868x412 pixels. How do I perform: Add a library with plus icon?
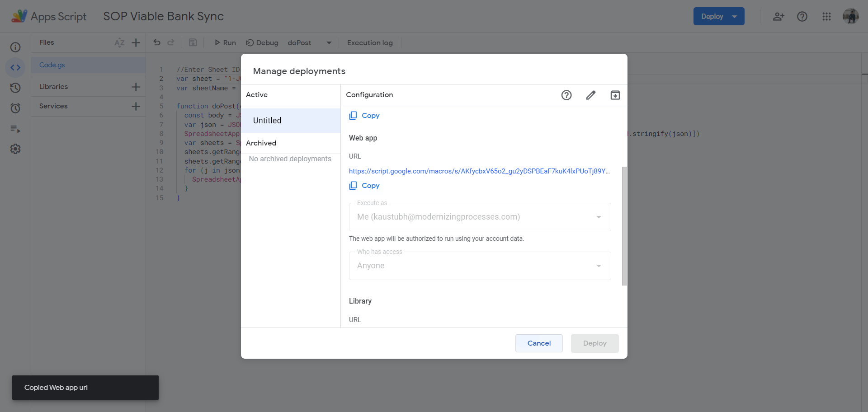[x=136, y=87]
